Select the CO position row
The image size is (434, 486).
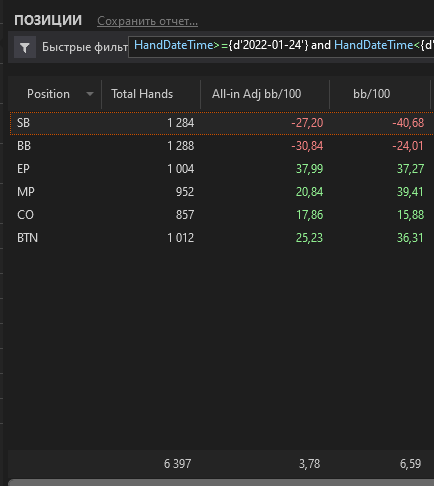click(x=222, y=215)
